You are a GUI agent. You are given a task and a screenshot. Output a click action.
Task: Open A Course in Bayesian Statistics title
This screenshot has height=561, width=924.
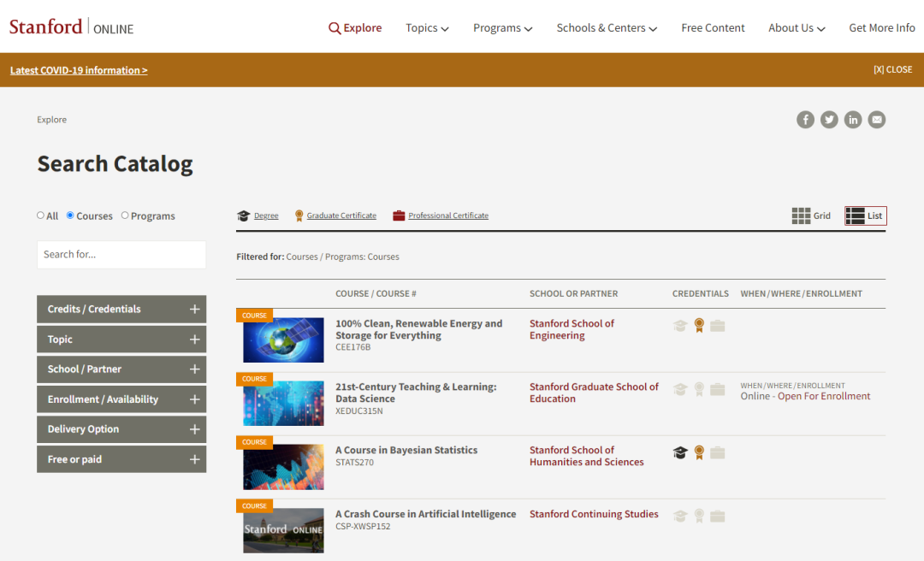pos(406,450)
